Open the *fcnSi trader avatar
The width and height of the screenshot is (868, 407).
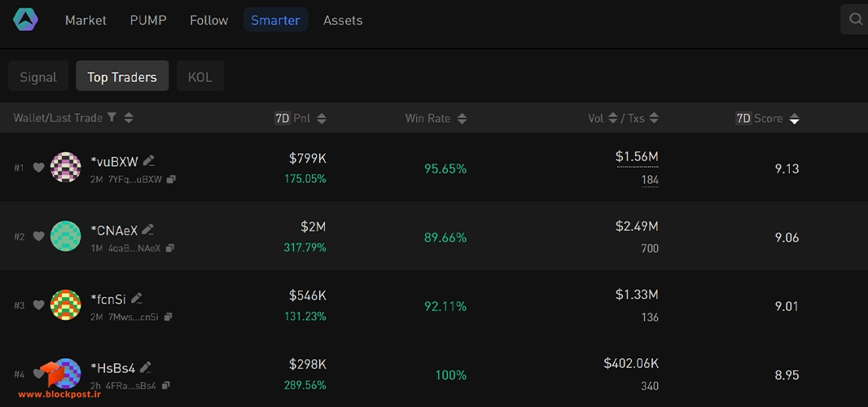(65, 304)
